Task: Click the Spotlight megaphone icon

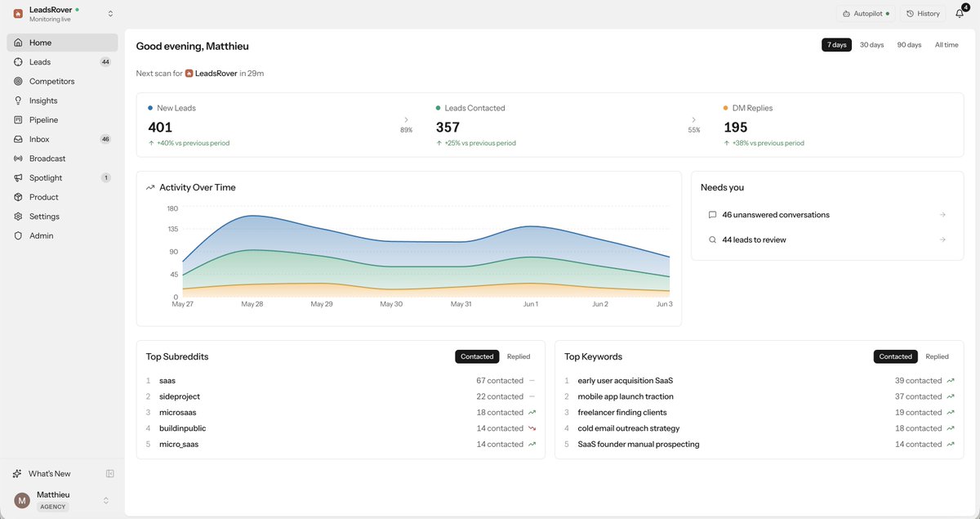Action: pyautogui.click(x=18, y=178)
